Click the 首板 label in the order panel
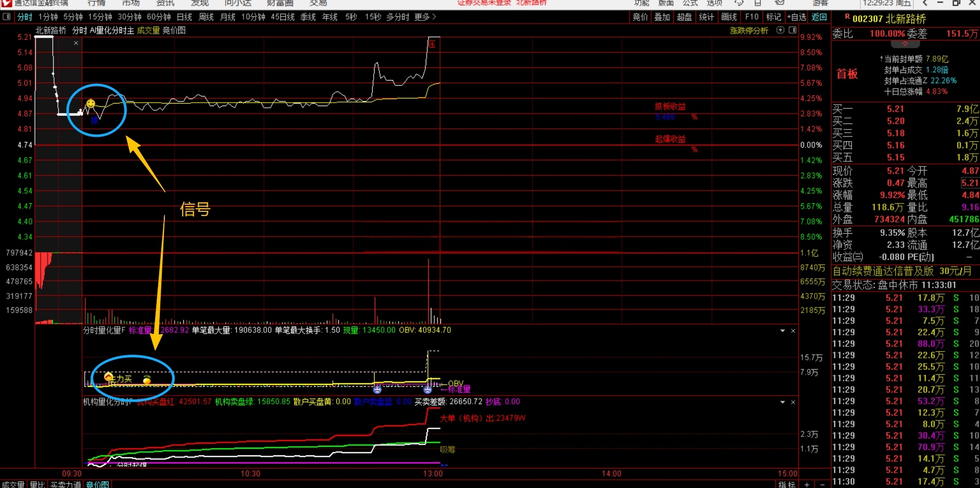980x488 pixels. point(847,74)
